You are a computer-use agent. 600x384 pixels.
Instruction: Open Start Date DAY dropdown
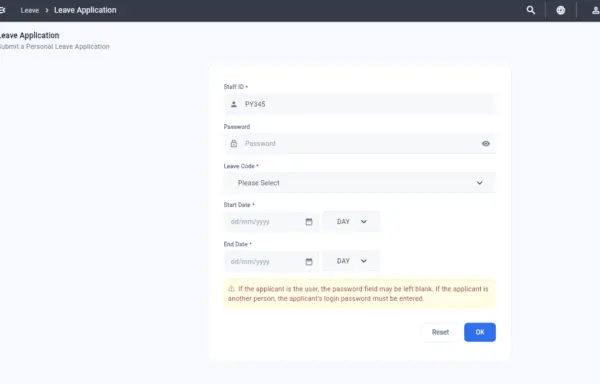[x=351, y=221]
